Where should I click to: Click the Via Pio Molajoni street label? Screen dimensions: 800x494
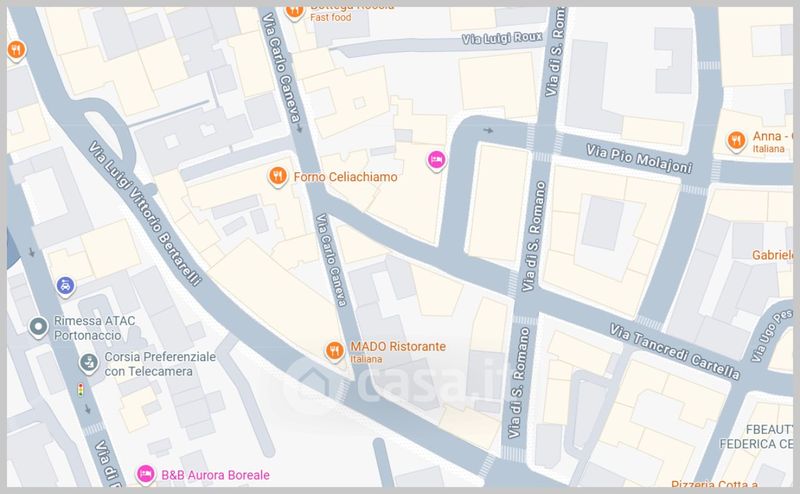click(x=639, y=159)
